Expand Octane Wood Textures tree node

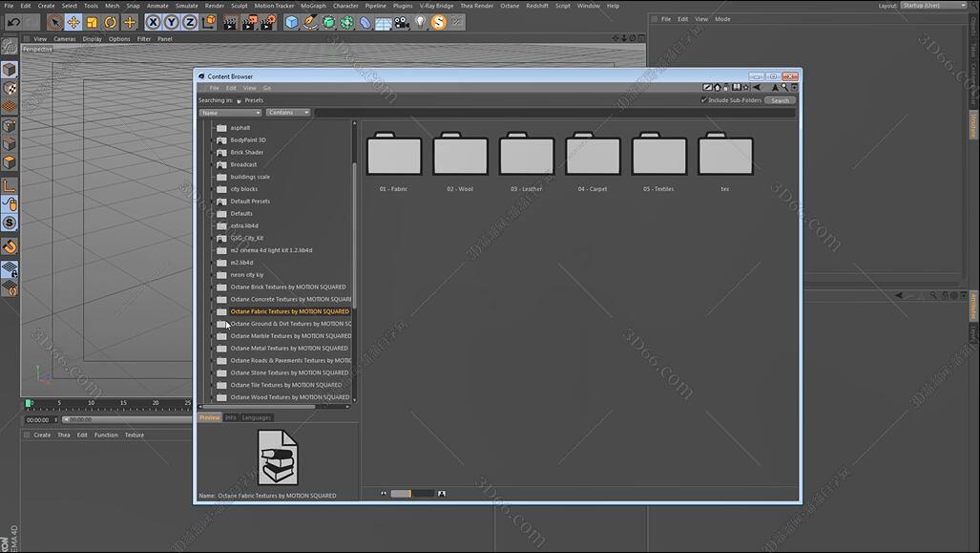[x=212, y=397]
